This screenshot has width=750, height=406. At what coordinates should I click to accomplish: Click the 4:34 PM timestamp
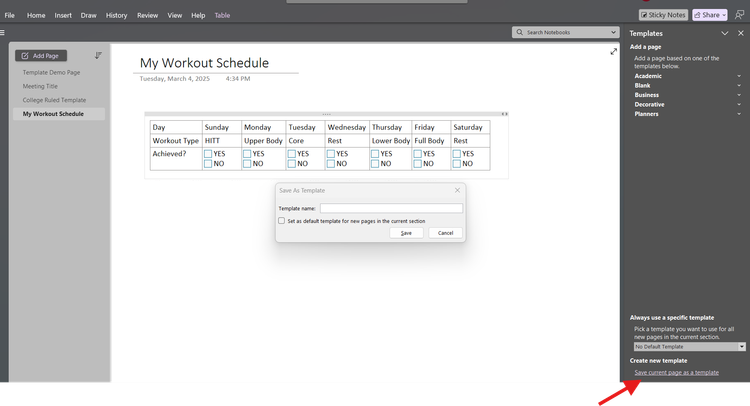[x=238, y=78]
